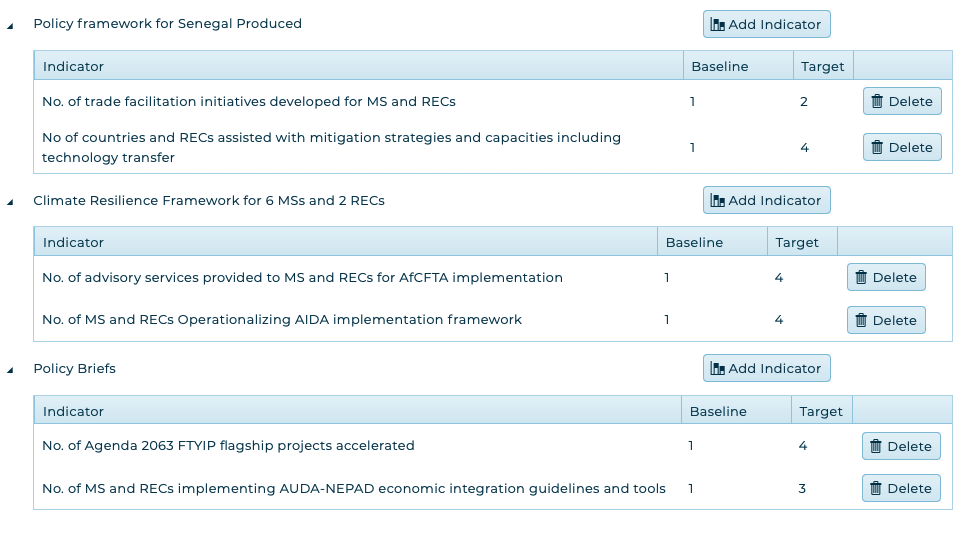Click trash icon for mitigation strategies indicator row
The image size is (964, 535).
tap(877, 147)
